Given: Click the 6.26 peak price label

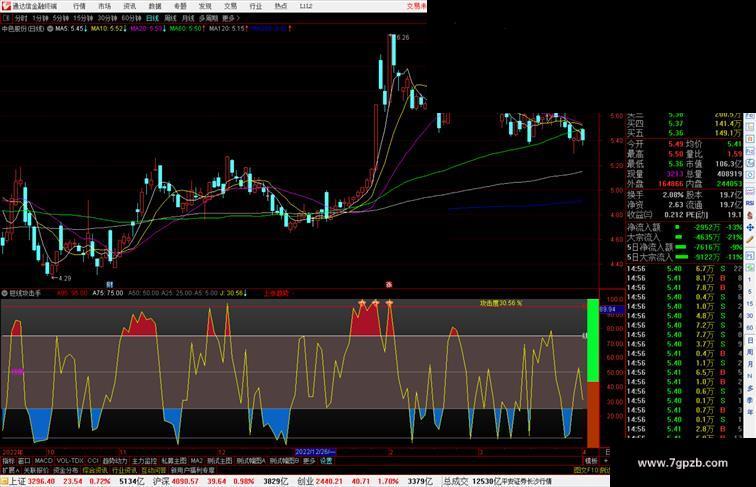Looking at the screenshot, I should point(402,38).
